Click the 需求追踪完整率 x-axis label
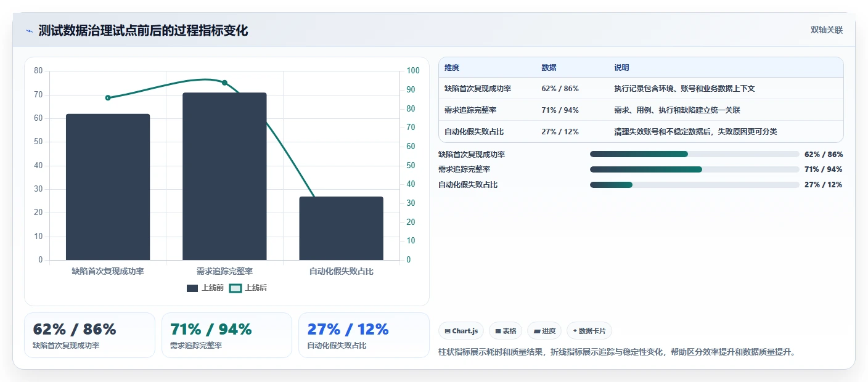Viewport: 868px width, 382px height. point(224,271)
